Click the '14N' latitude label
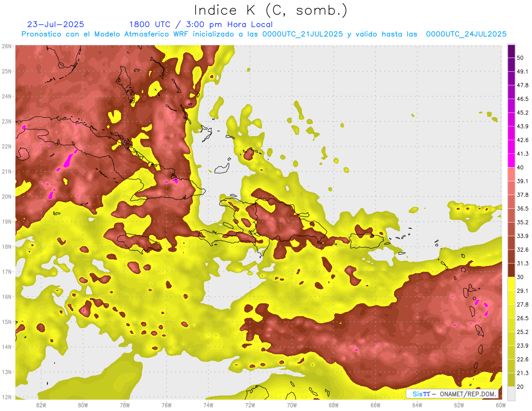532x411 pixels. point(7,347)
